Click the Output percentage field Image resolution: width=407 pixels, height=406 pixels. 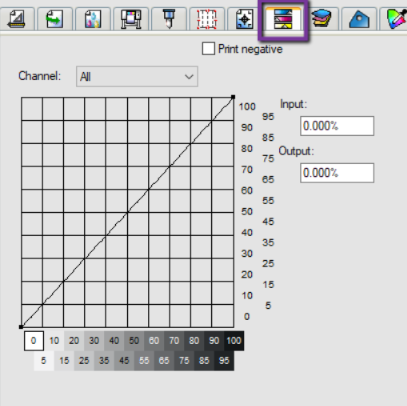[x=337, y=173]
